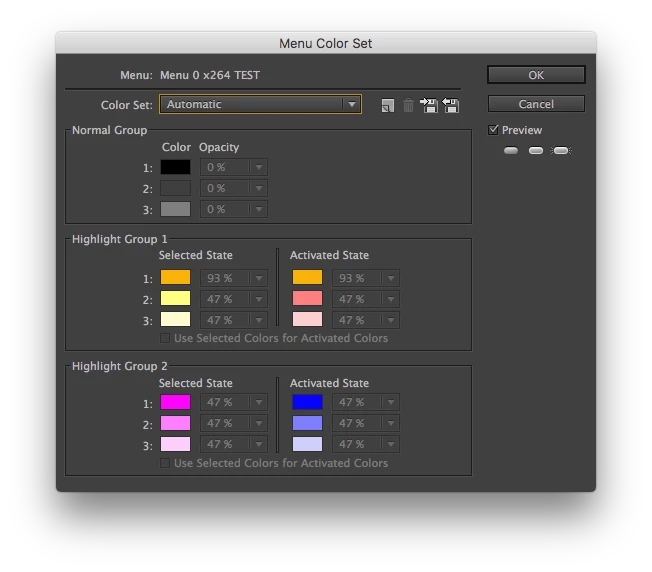
Task: Pick the light pink Activated State swatch in Group 1
Action: coord(307,319)
